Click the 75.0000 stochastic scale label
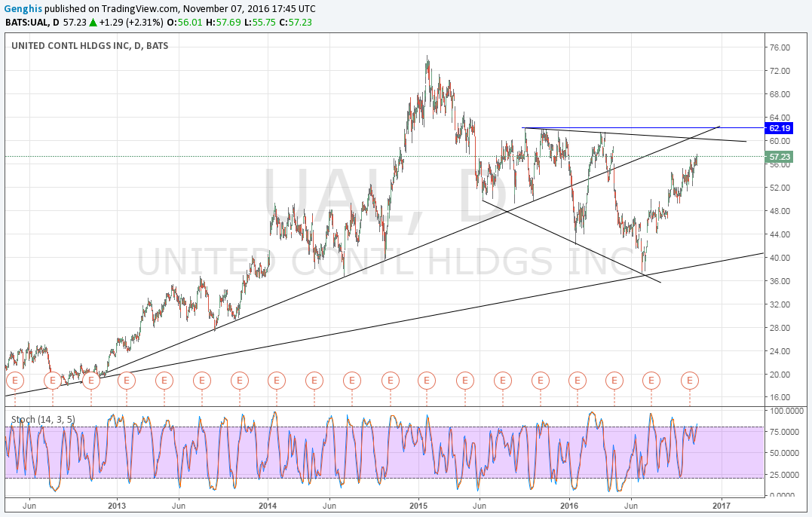The image size is (812, 517). pyautogui.click(x=783, y=431)
